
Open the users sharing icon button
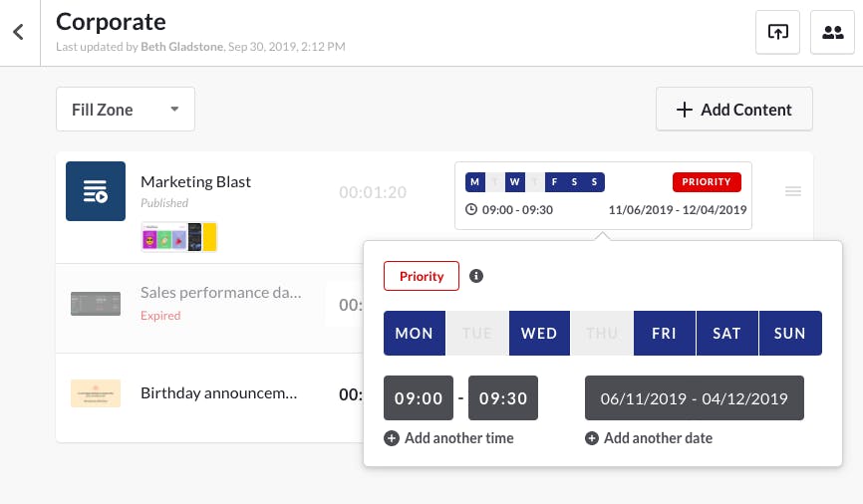pyautogui.click(x=833, y=33)
